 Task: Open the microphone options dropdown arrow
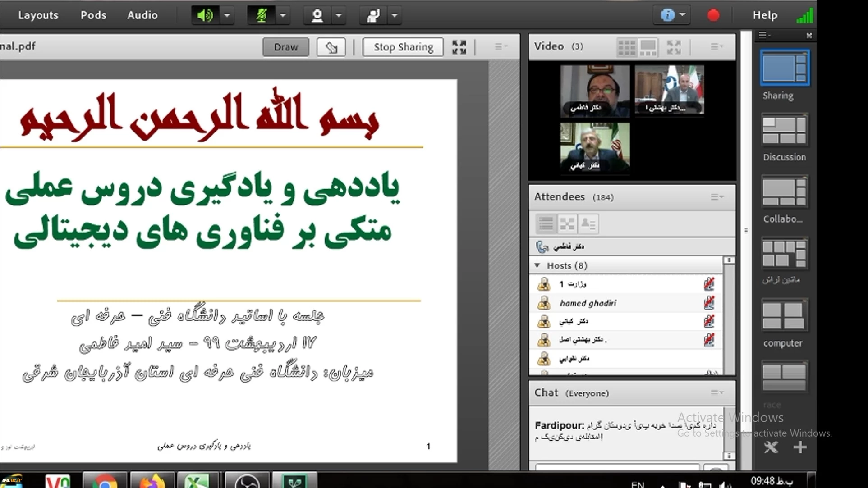pyautogui.click(x=283, y=15)
